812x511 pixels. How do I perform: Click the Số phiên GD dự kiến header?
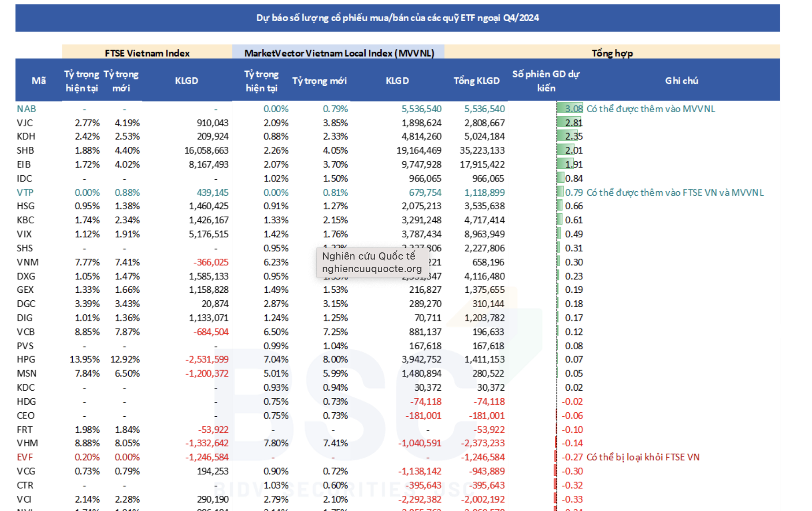pos(546,81)
